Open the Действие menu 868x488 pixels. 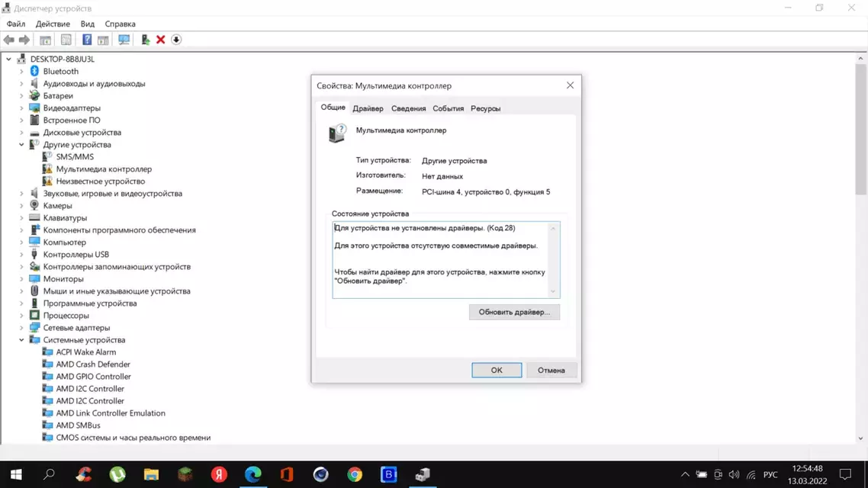click(x=53, y=24)
